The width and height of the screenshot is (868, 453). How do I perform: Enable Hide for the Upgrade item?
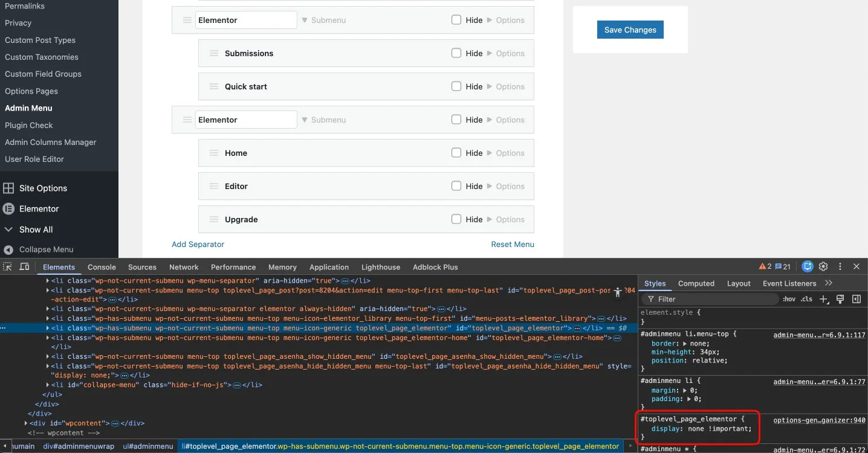456,219
